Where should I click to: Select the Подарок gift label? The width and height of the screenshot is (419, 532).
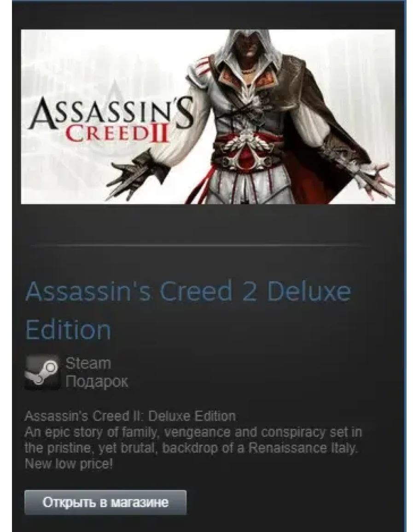pos(97,381)
